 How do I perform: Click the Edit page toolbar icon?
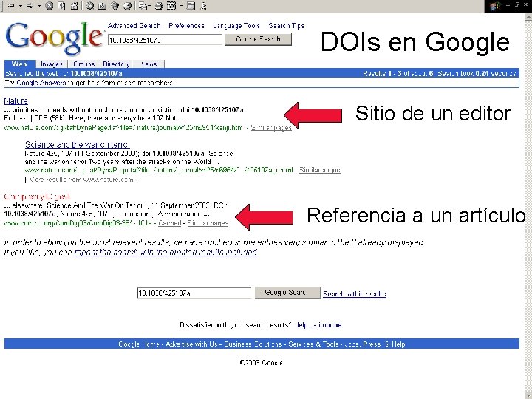171,6
